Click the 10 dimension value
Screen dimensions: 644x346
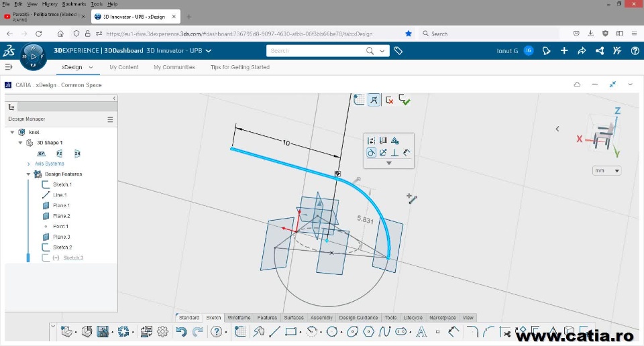pos(286,143)
